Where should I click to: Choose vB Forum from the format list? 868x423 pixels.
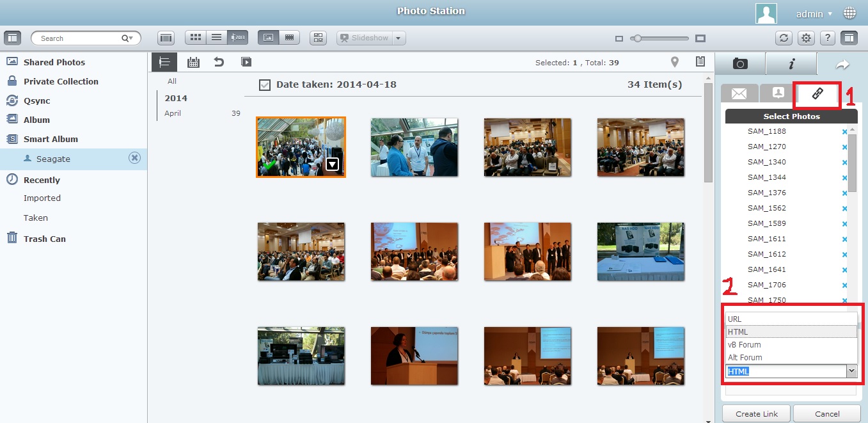point(791,345)
